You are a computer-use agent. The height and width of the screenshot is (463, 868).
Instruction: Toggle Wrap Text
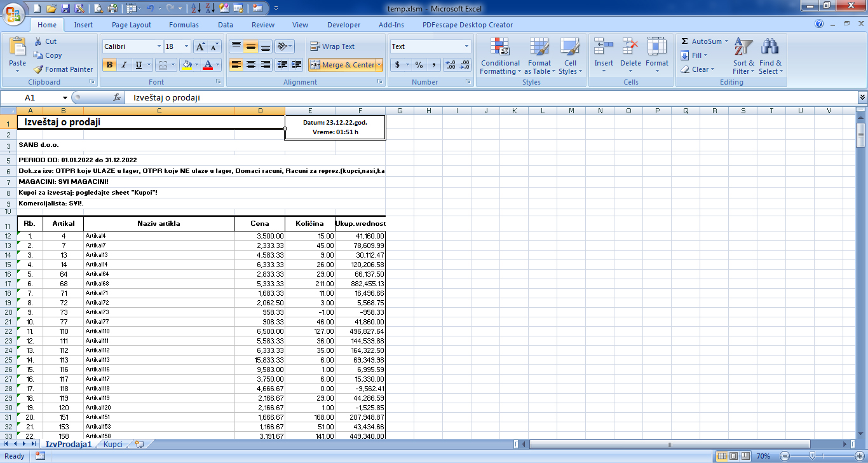coord(332,46)
